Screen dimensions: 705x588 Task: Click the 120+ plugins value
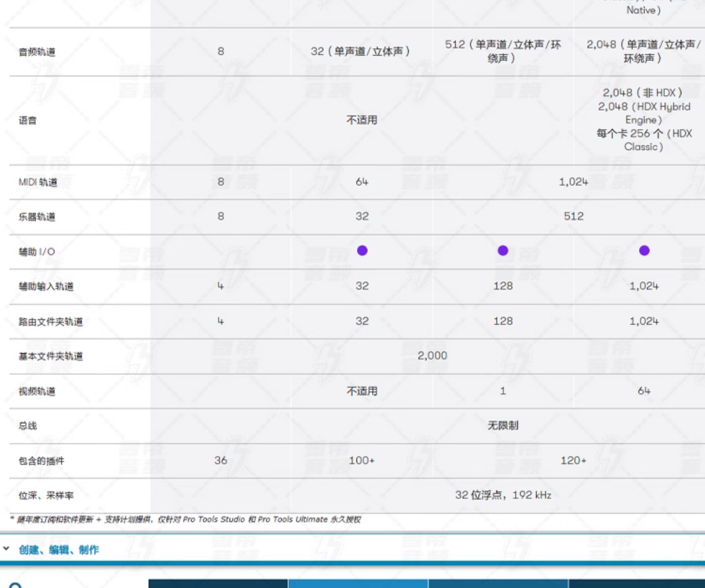tap(573, 460)
